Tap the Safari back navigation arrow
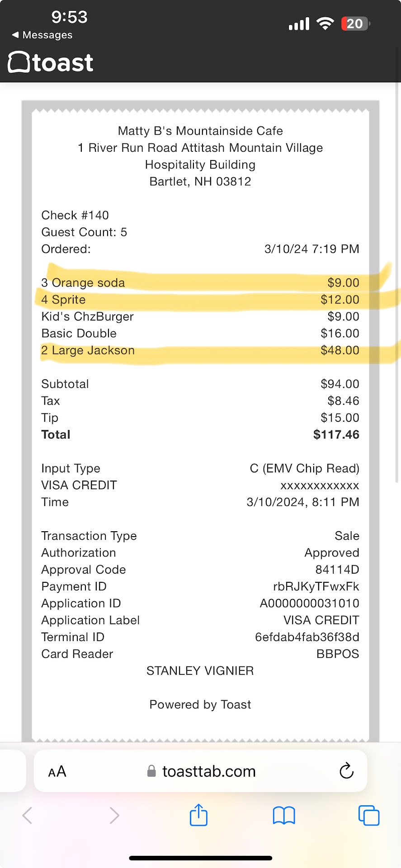The image size is (401, 868). click(27, 816)
